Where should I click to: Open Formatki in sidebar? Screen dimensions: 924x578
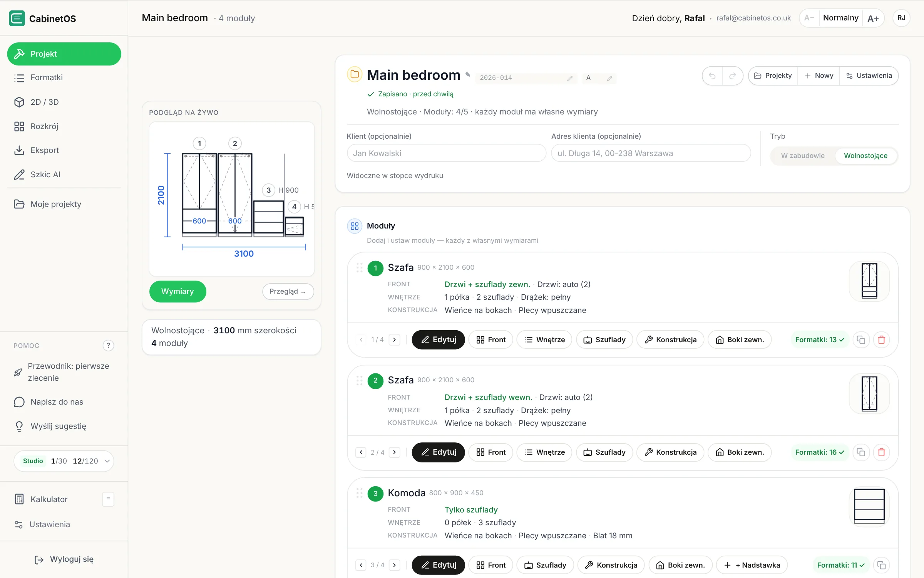[x=64, y=77]
